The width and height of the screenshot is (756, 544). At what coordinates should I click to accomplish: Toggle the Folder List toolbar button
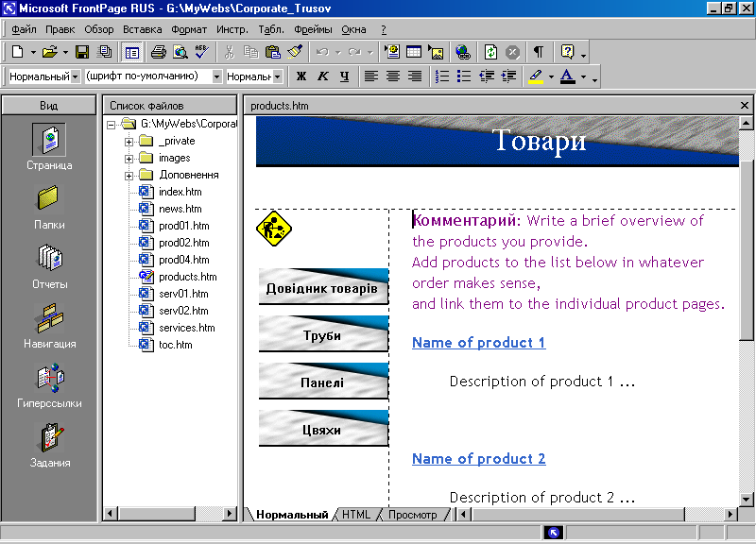tap(131, 52)
